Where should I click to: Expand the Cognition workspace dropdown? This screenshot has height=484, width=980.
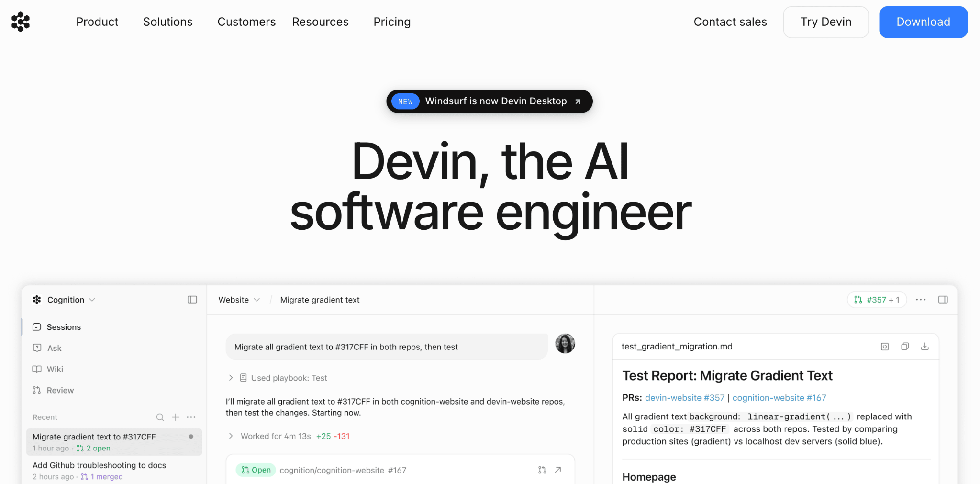point(71,300)
